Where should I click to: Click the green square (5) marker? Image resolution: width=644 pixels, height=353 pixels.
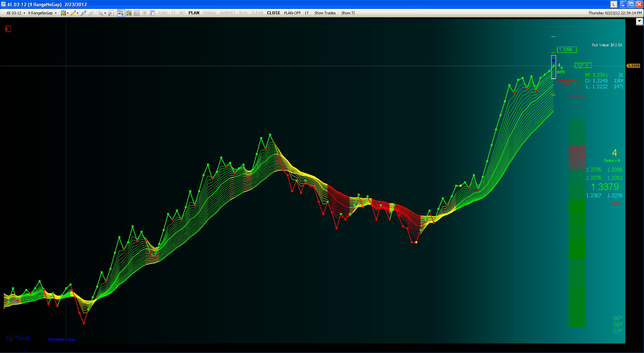click(561, 72)
